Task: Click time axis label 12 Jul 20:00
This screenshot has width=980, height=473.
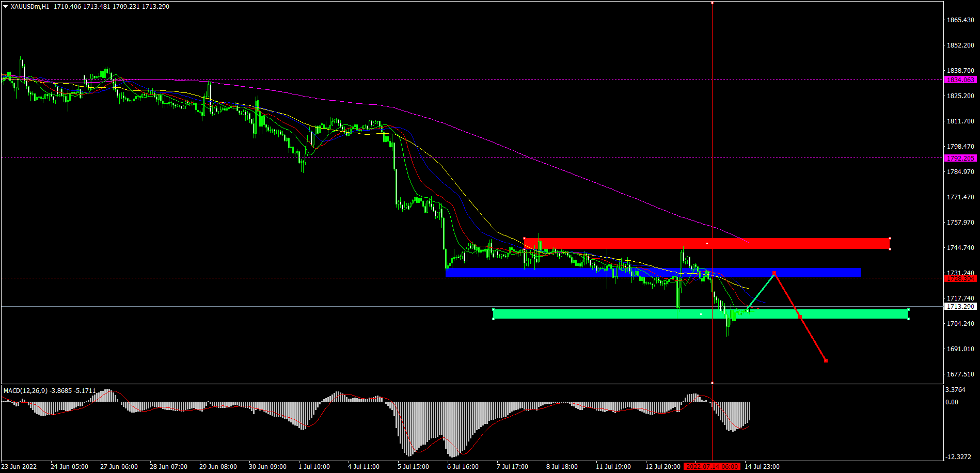Action: [663, 467]
